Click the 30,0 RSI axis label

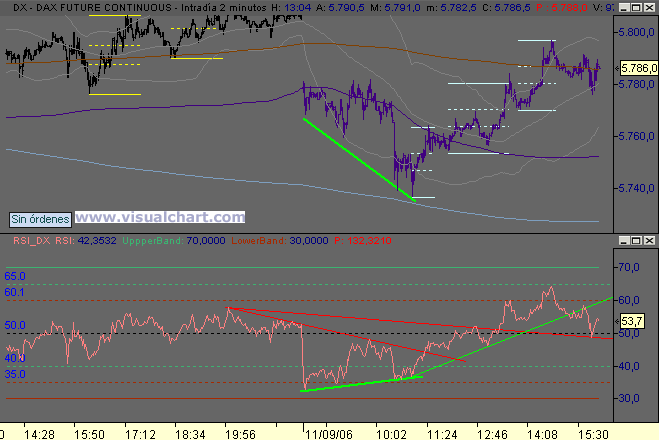[x=629, y=398]
